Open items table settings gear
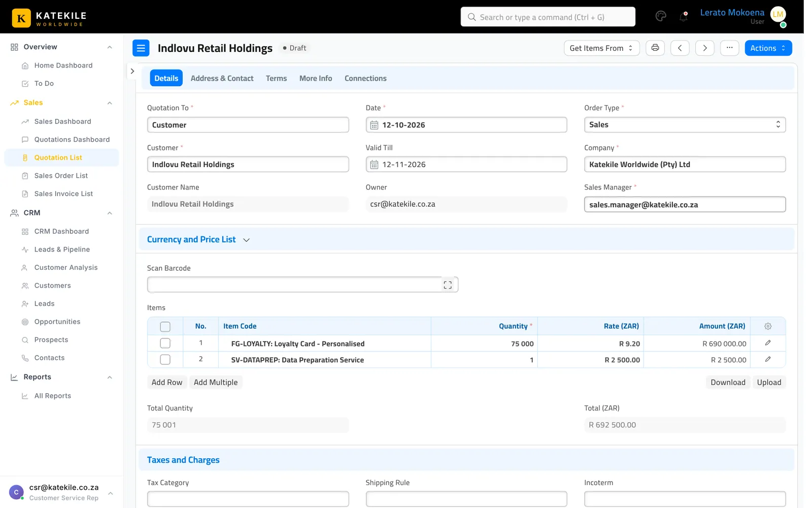The width and height of the screenshot is (812, 508). pyautogui.click(x=768, y=326)
